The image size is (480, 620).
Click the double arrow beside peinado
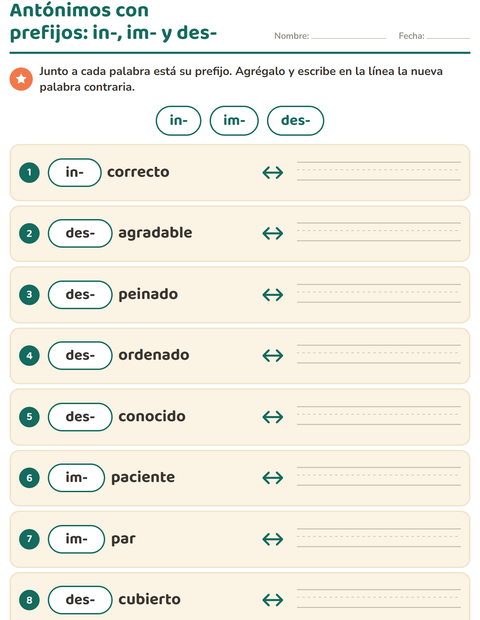(273, 295)
